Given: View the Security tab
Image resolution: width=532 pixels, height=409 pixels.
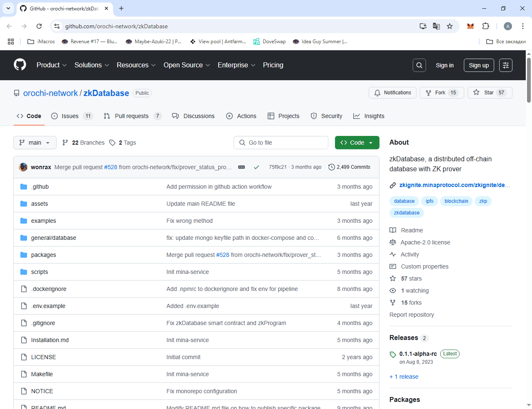Looking at the screenshot, I should click(x=327, y=116).
